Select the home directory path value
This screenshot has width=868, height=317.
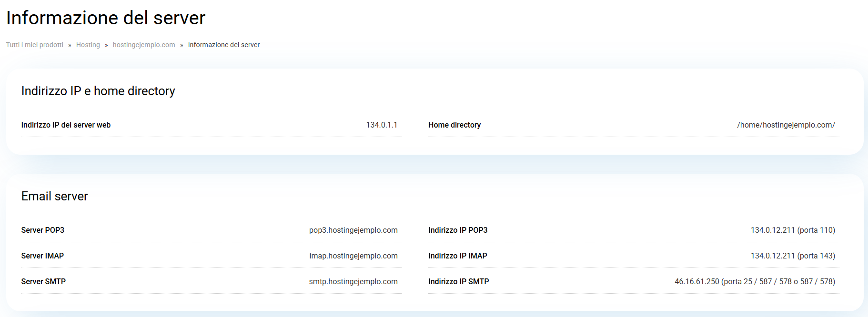786,125
